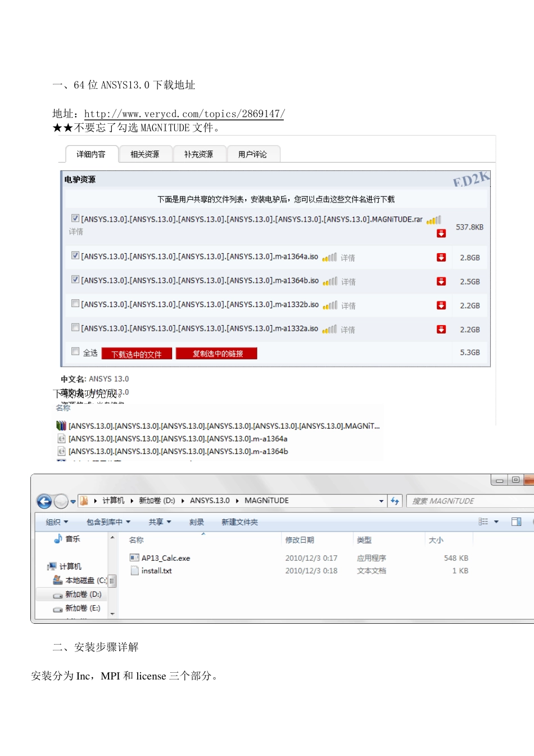
Task: Click the red download icon for m-a1364b.iso
Action: coord(441,281)
